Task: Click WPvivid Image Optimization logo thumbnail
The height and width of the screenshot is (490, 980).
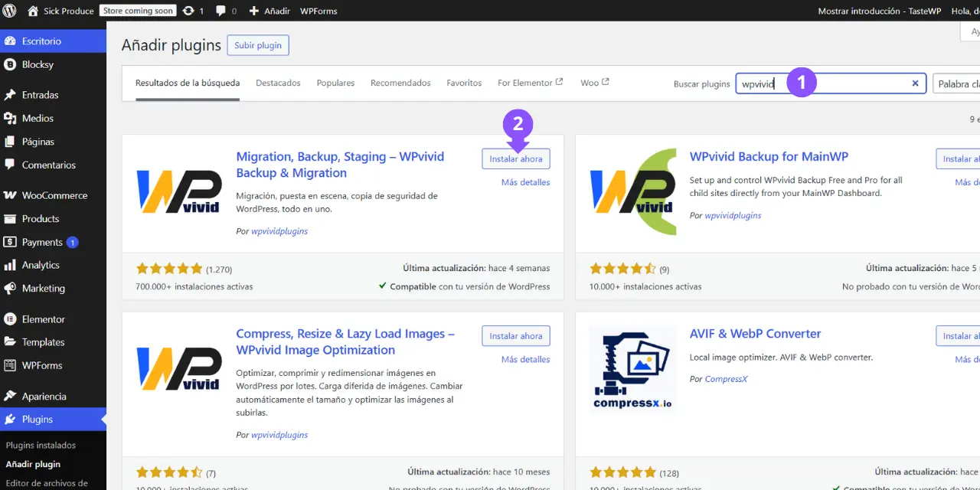Action: 179,368
